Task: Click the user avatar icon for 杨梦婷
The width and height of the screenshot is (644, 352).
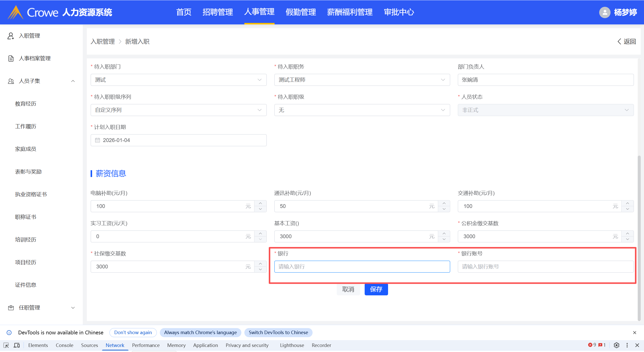Action: point(604,12)
